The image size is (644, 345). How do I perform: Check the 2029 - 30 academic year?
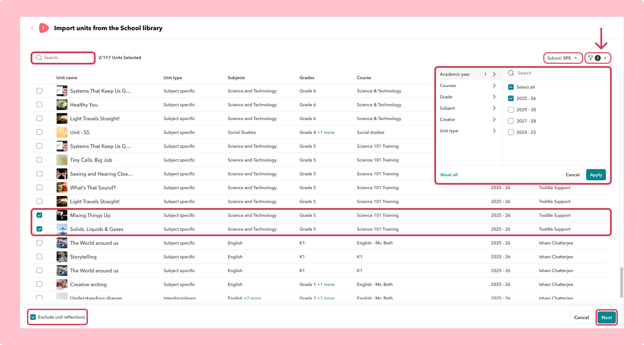(511, 110)
